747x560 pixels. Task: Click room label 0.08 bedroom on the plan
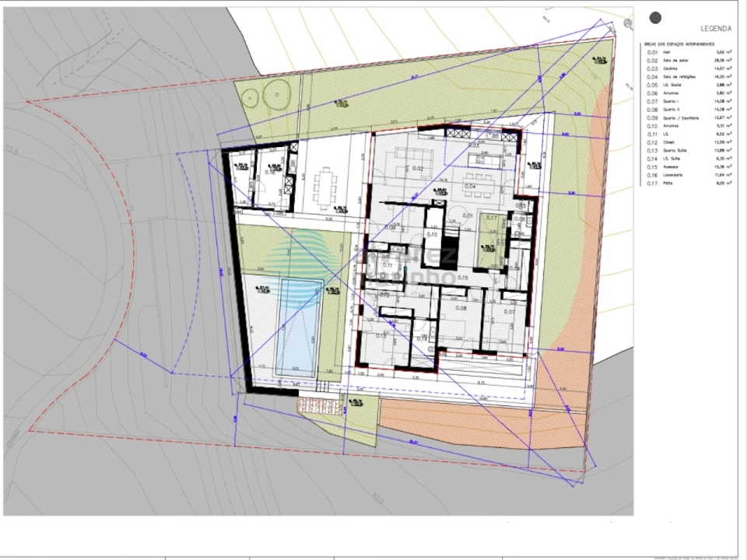[x=460, y=309]
